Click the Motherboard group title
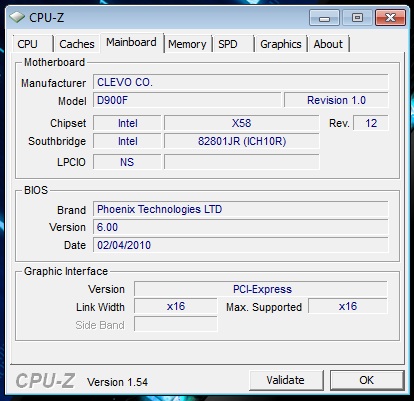Screen dimensions: 414x401 (x=55, y=62)
